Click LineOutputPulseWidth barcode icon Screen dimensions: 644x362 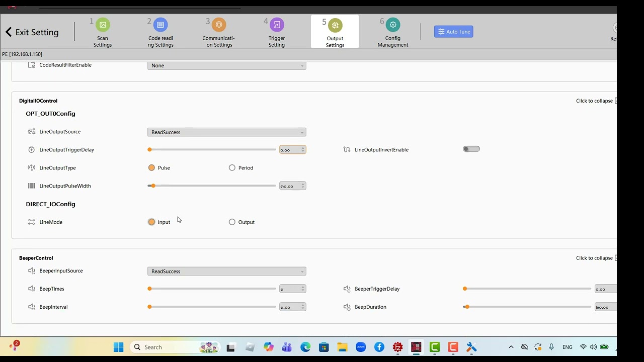[31, 186]
